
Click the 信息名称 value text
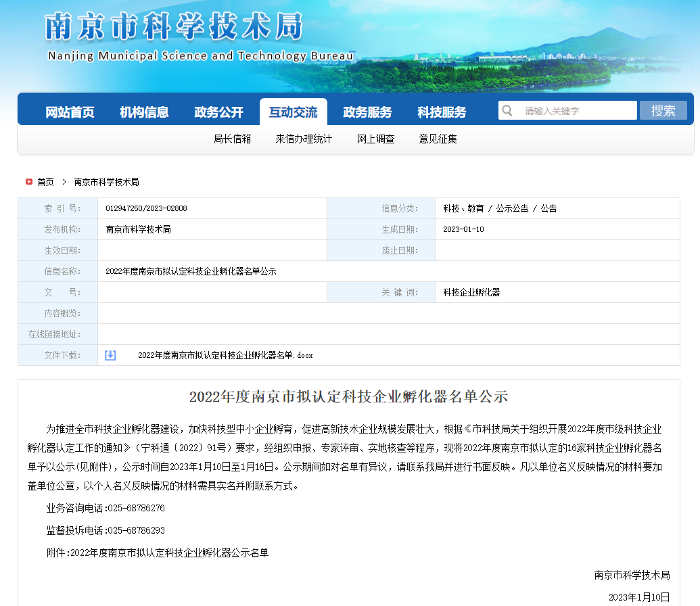click(x=191, y=271)
